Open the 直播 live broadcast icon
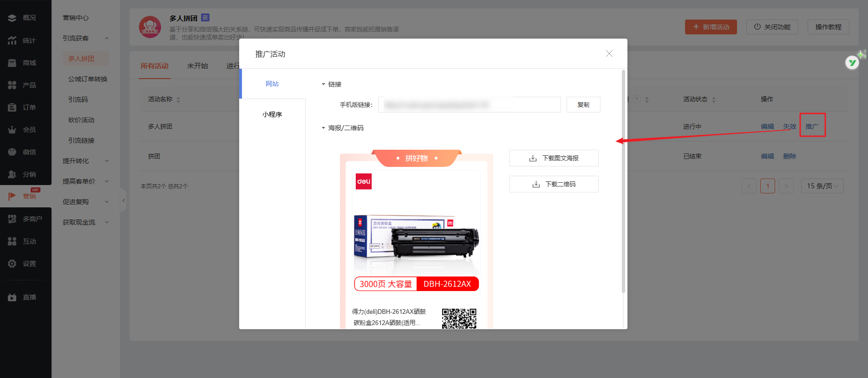 [13, 297]
